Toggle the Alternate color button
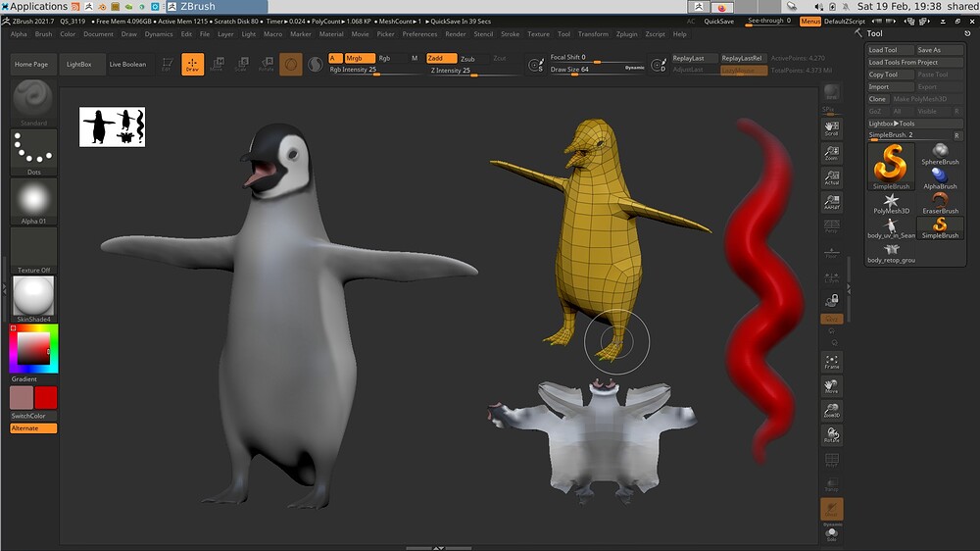 (33, 428)
